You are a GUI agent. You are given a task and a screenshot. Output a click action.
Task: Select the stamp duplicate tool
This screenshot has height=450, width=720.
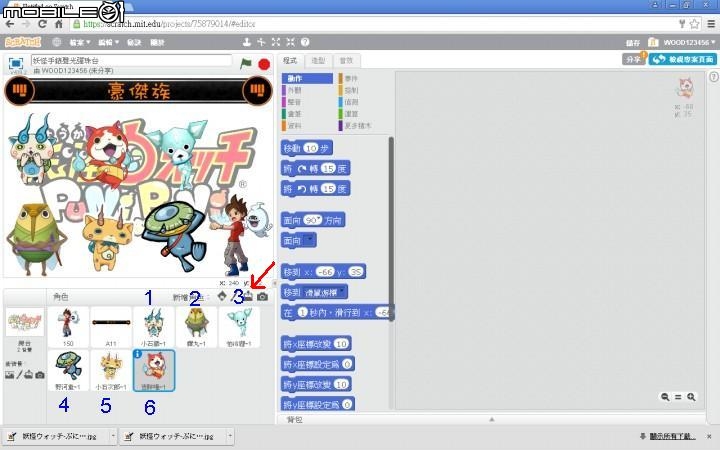[x=247, y=42]
